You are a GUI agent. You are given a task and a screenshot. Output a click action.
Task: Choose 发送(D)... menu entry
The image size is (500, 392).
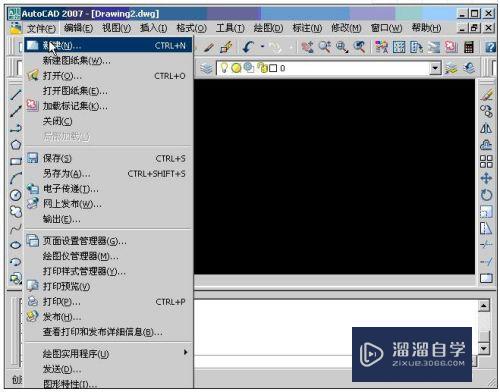click(108, 369)
